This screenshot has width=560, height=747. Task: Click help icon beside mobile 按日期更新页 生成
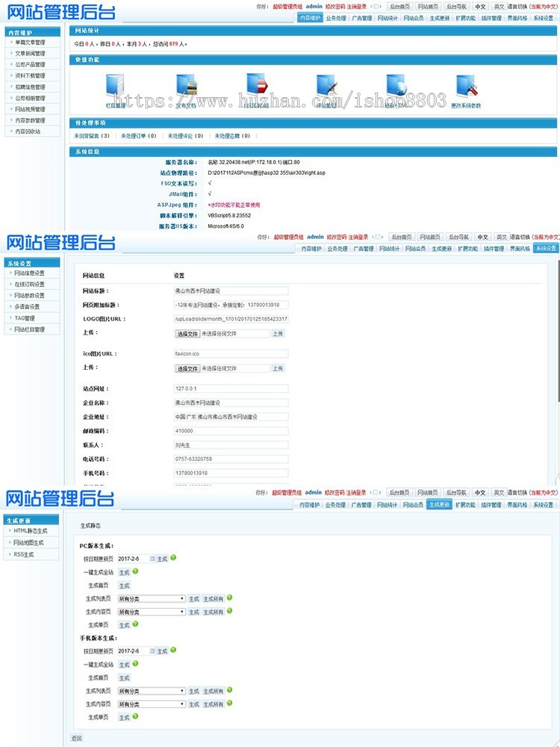pos(173,650)
